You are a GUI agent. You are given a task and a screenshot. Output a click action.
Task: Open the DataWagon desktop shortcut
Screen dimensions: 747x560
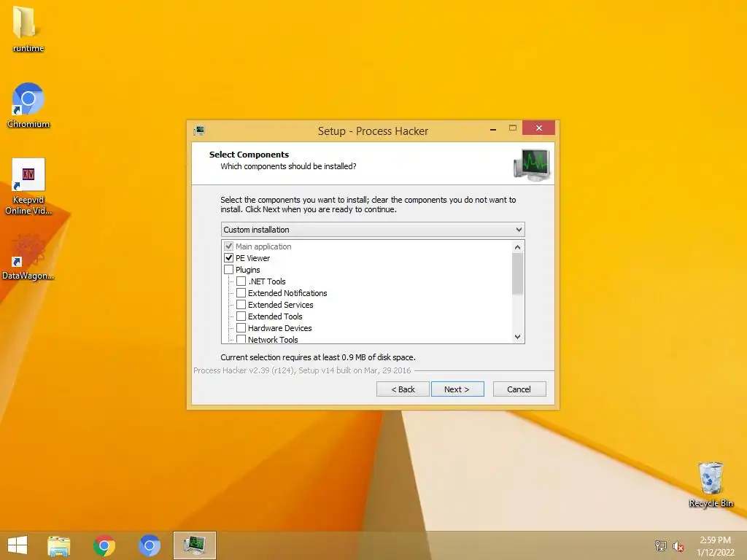coord(28,256)
